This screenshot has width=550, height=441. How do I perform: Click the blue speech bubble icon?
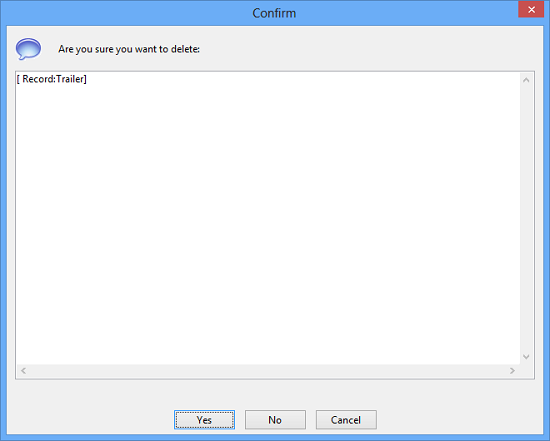(x=28, y=49)
